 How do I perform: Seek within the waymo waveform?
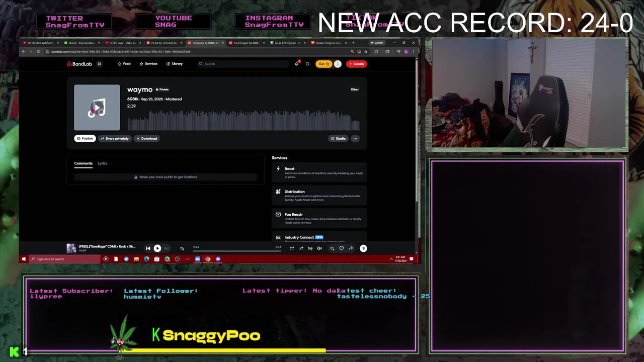[x=244, y=121]
